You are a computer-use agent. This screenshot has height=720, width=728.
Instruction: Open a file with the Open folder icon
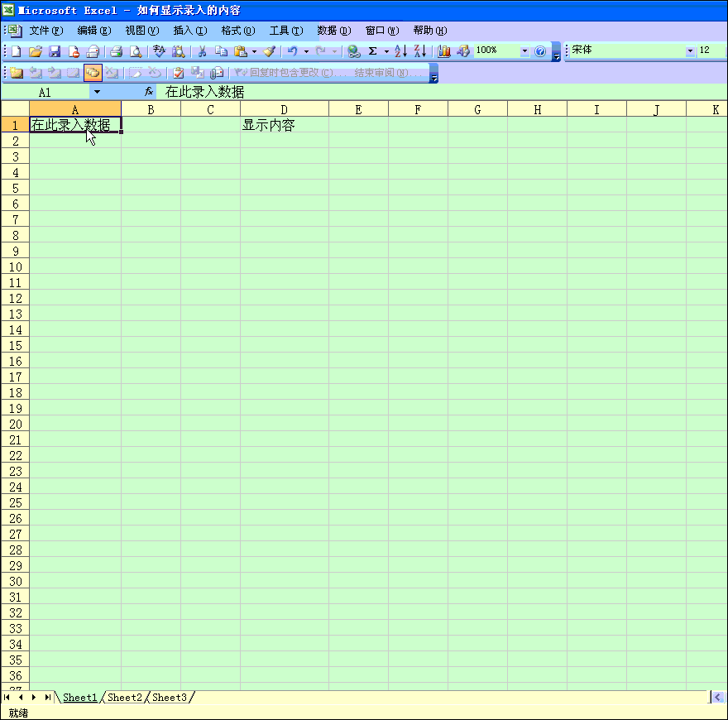pos(36,51)
